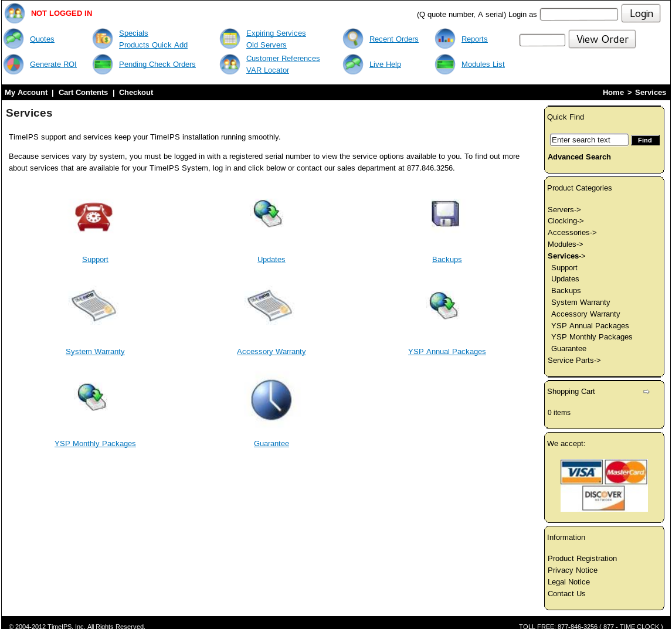Click the document icon above Accessory Warranty
Image resolution: width=672 pixels, height=629 pixels.
(270, 305)
